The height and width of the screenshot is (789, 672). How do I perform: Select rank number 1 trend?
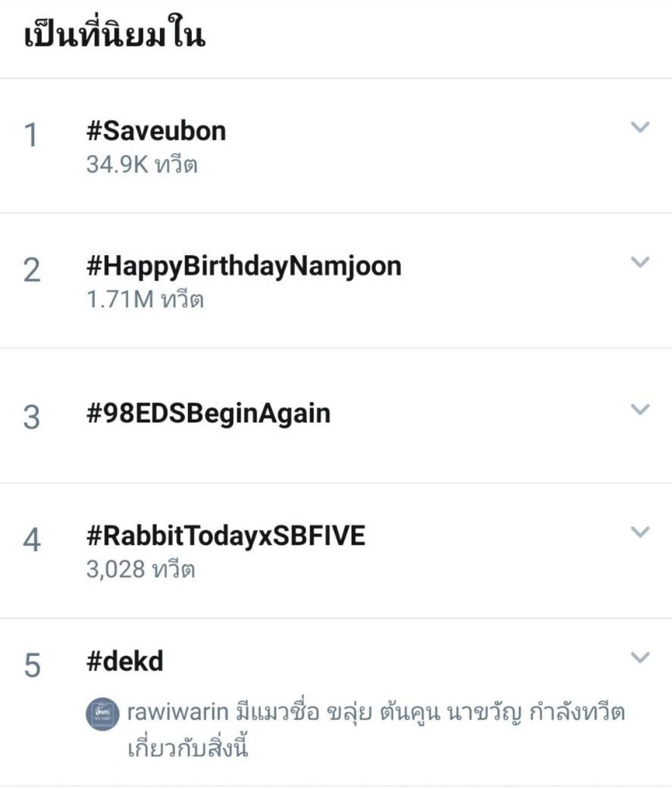point(31,135)
